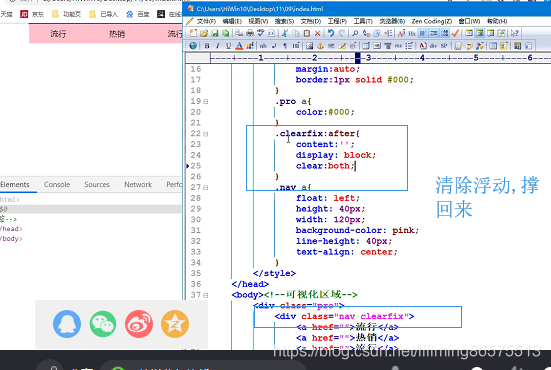
Task: Open the 编辑(E) menu
Action: pyautogui.click(x=232, y=21)
